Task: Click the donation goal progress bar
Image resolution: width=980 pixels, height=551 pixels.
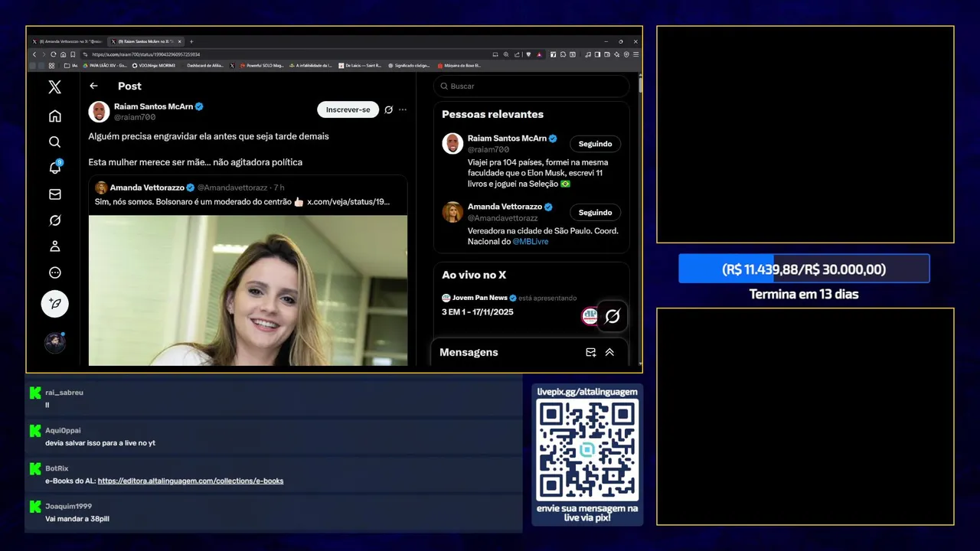Action: (x=804, y=269)
